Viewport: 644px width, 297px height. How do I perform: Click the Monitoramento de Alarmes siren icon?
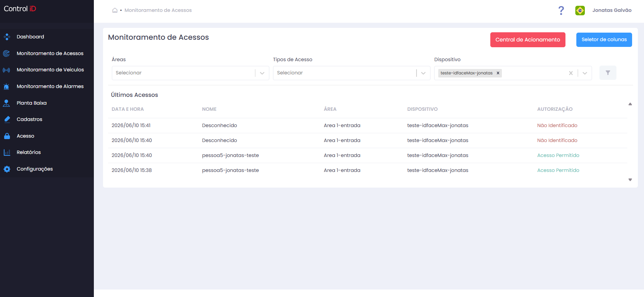click(6, 86)
